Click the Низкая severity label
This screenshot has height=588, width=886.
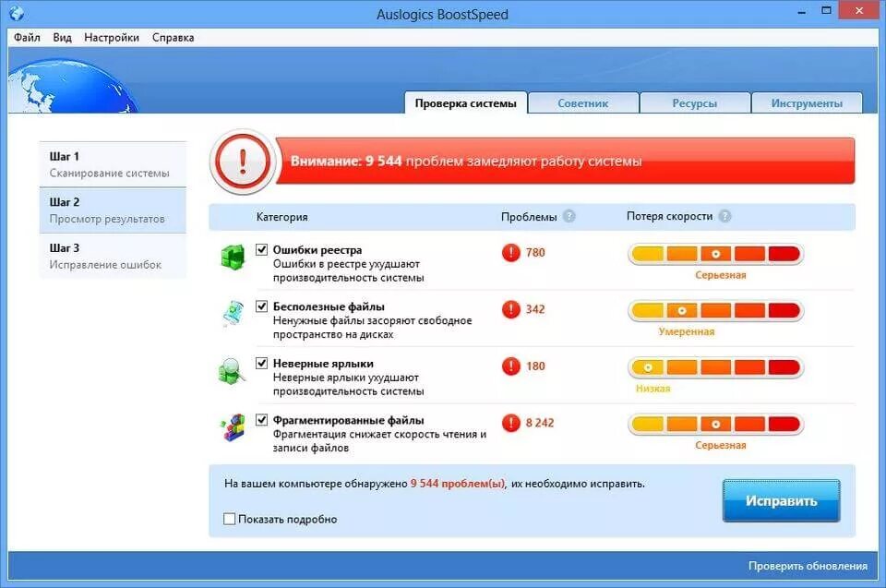tap(653, 389)
